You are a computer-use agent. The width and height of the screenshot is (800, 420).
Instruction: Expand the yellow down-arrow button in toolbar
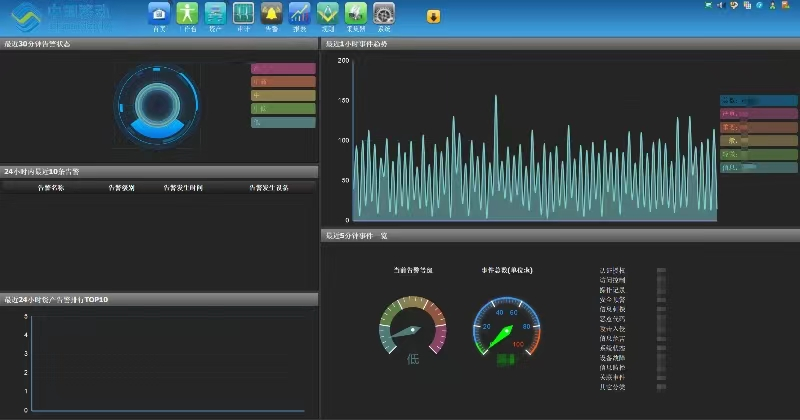[x=433, y=17]
